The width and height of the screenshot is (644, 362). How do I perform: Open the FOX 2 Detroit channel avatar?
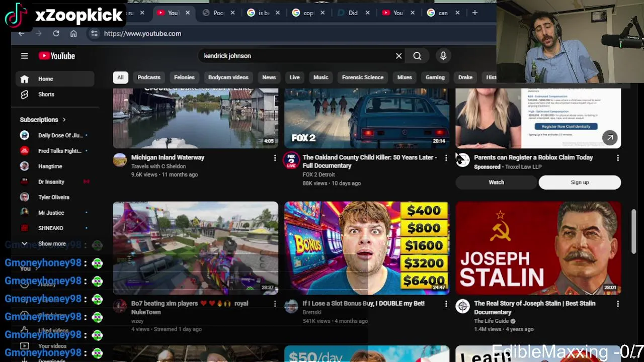[x=291, y=160]
